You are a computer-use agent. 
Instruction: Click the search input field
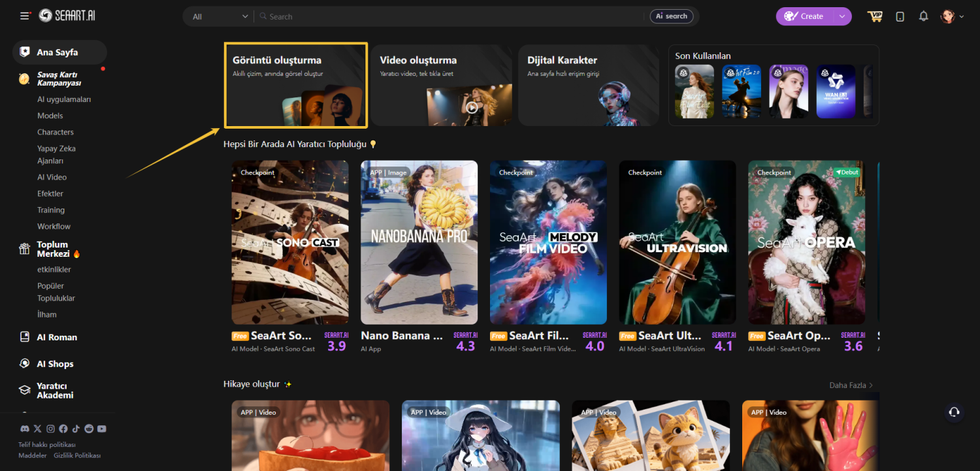pos(451,16)
